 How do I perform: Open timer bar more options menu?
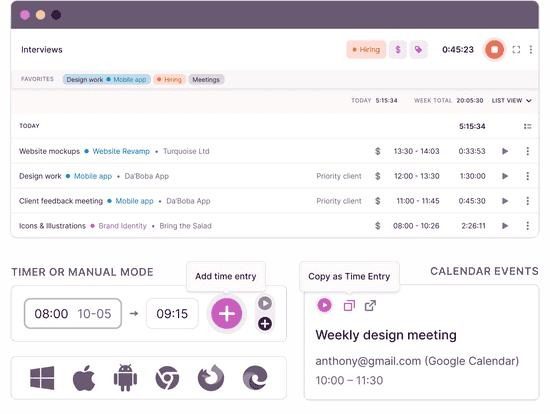tap(531, 50)
